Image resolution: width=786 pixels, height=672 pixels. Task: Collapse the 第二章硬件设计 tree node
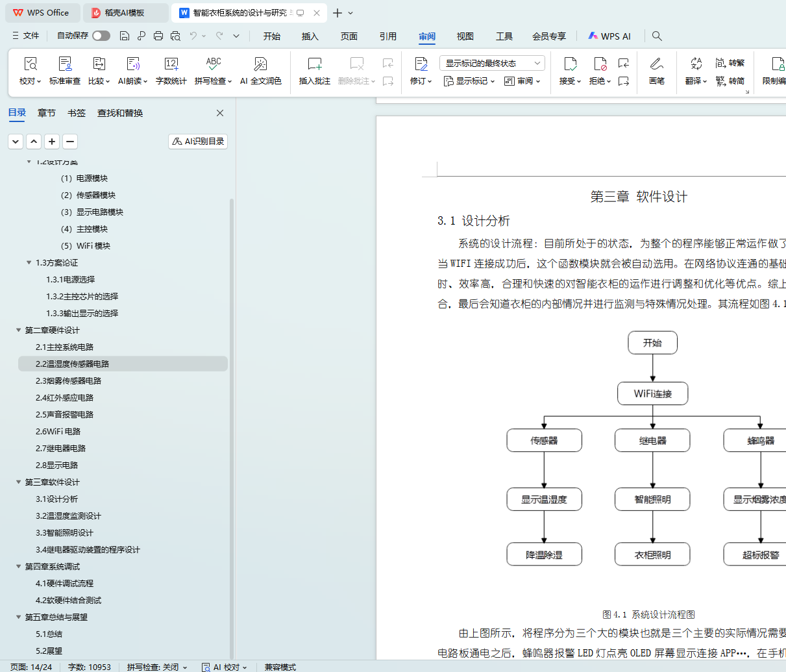click(19, 330)
